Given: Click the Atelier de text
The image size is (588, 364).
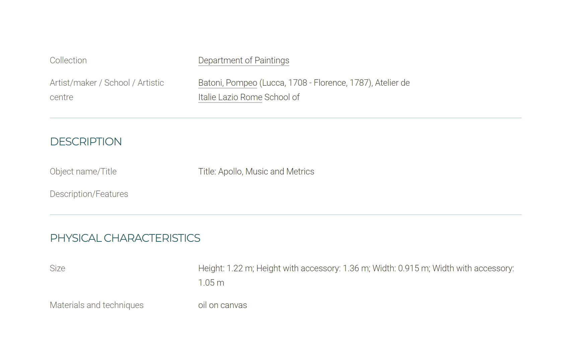Looking at the screenshot, I should coord(392,83).
